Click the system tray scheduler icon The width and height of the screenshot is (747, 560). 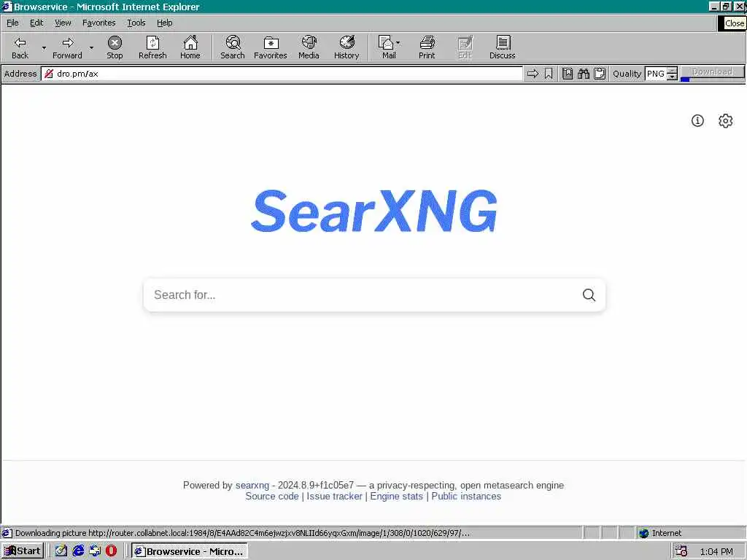pos(681,551)
